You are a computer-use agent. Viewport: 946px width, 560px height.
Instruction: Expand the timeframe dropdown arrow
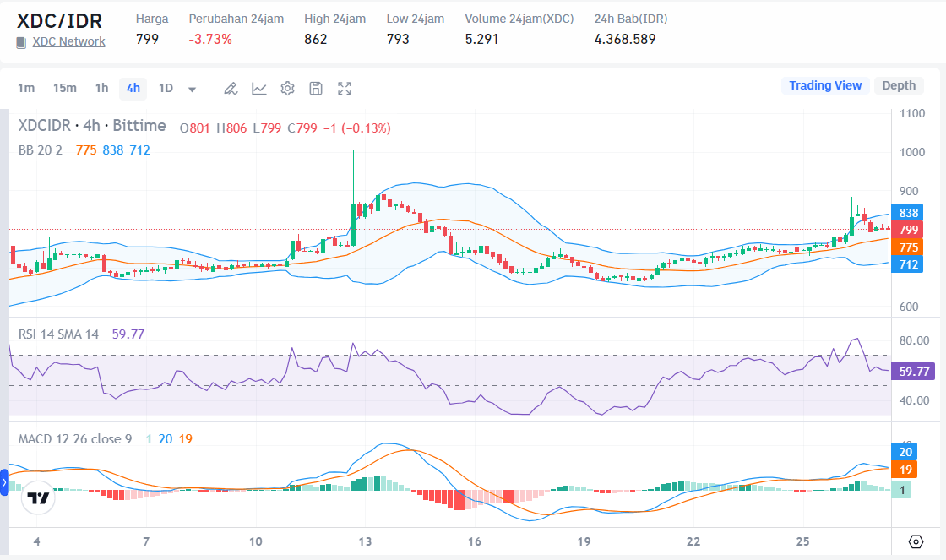pyautogui.click(x=191, y=88)
